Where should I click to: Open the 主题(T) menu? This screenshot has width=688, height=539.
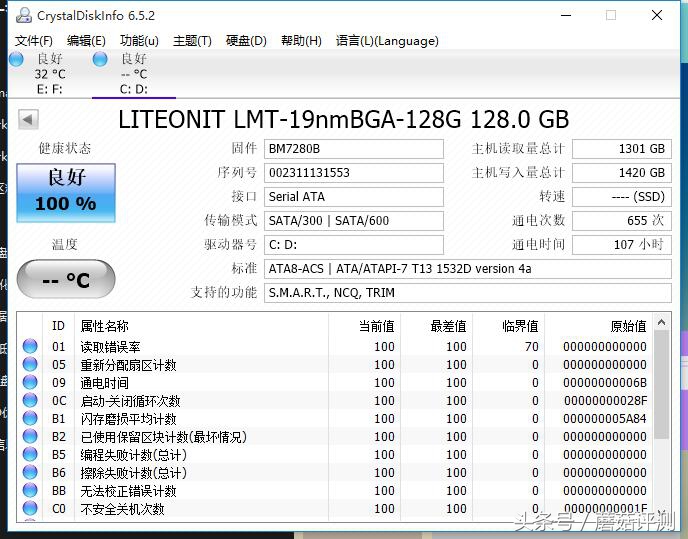192,41
